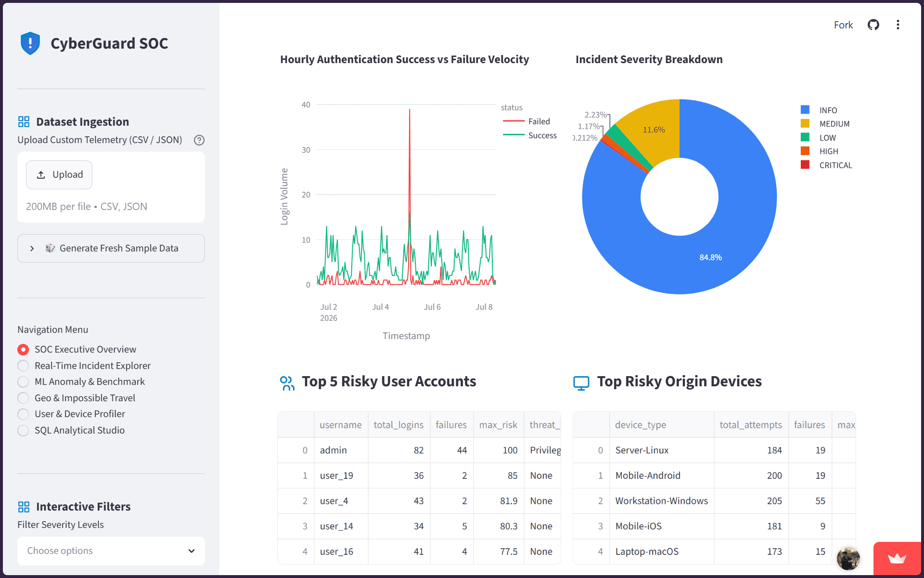Open the app creator avatar
924x578 pixels.
click(848, 559)
